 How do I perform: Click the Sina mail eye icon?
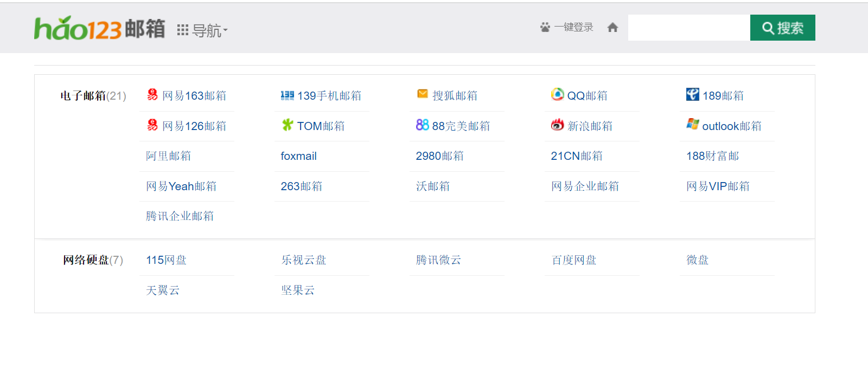pos(558,125)
